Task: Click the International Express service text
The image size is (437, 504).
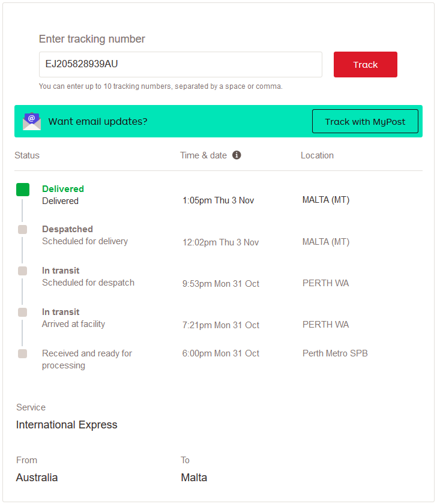Action: pos(67,425)
